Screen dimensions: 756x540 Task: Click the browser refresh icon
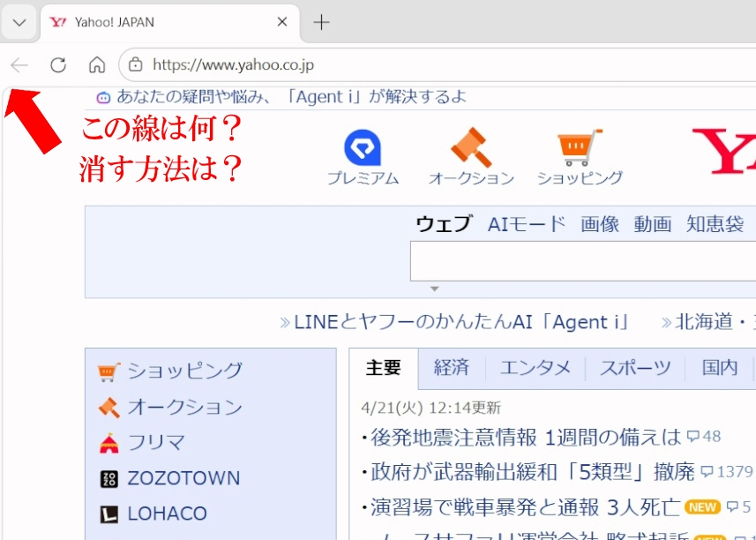tap(59, 64)
